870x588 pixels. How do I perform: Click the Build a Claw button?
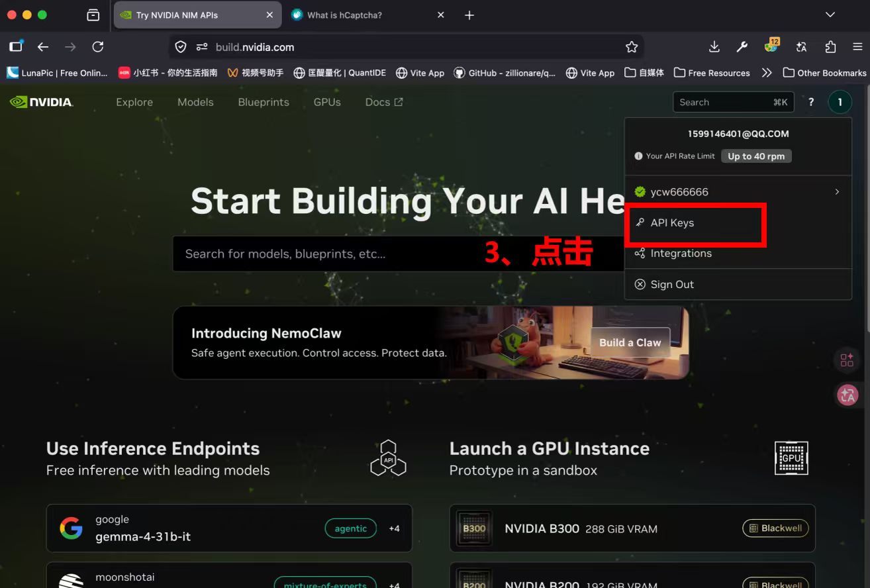tap(630, 342)
